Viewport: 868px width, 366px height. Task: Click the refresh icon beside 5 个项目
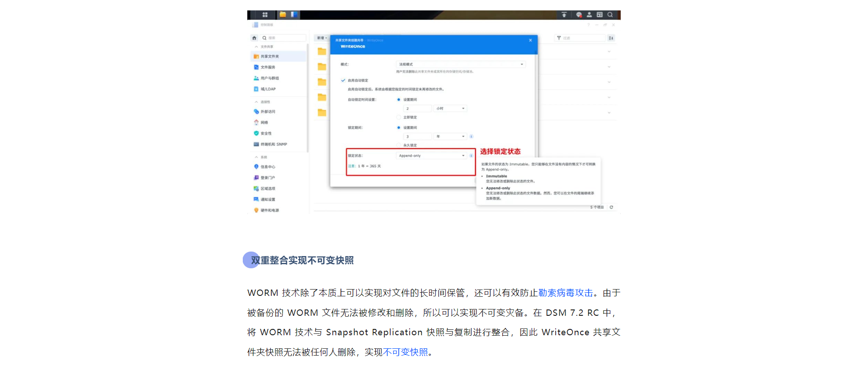611,207
